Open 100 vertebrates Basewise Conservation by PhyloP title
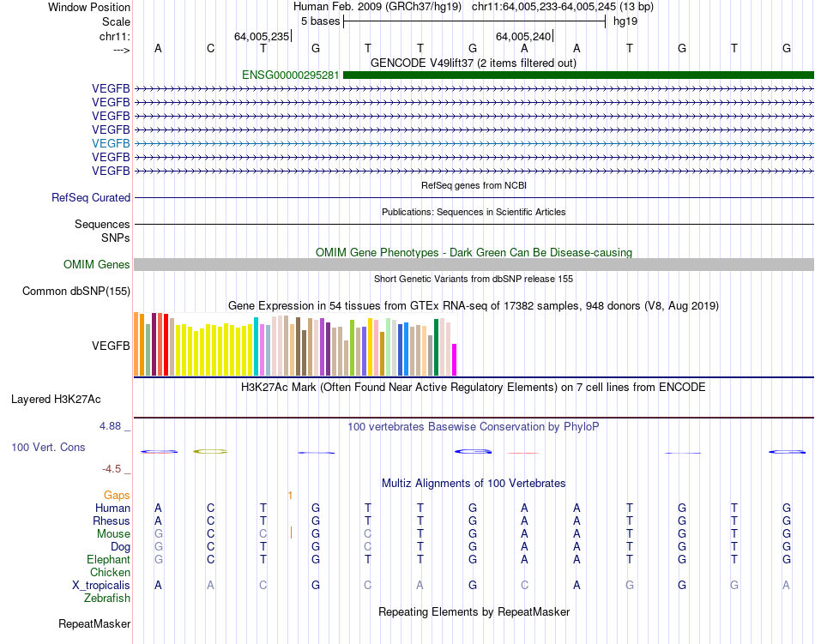 (474, 427)
